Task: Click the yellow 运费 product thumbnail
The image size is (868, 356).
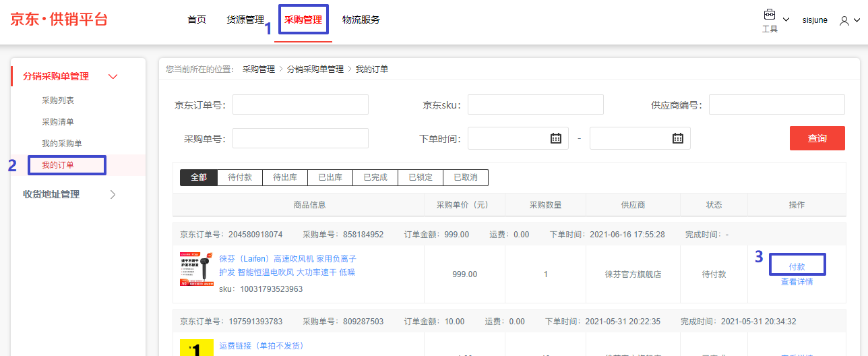Action: coord(197,348)
